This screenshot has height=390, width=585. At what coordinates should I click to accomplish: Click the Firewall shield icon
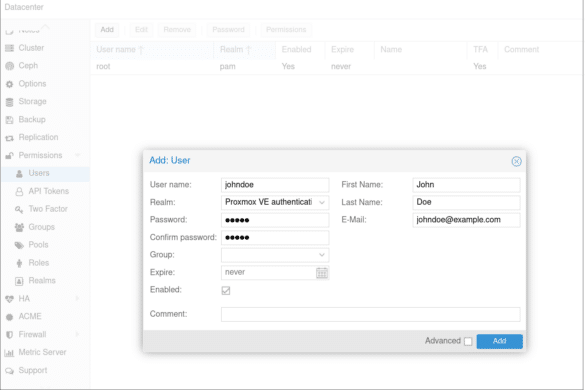tap(10, 335)
